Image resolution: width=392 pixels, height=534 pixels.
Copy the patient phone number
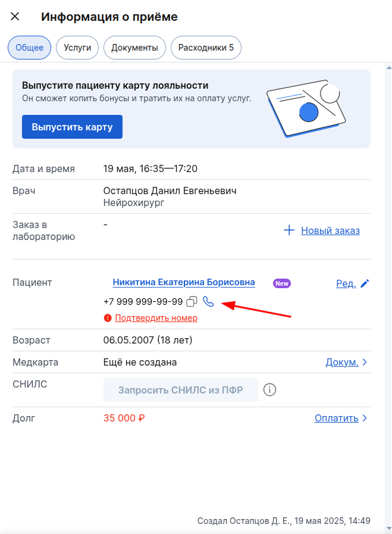pyautogui.click(x=192, y=301)
